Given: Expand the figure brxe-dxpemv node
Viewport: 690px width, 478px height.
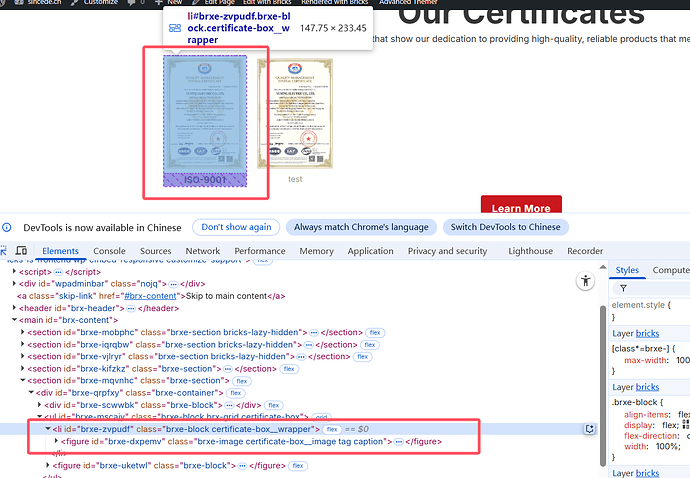Looking at the screenshot, I should pyautogui.click(x=56, y=441).
